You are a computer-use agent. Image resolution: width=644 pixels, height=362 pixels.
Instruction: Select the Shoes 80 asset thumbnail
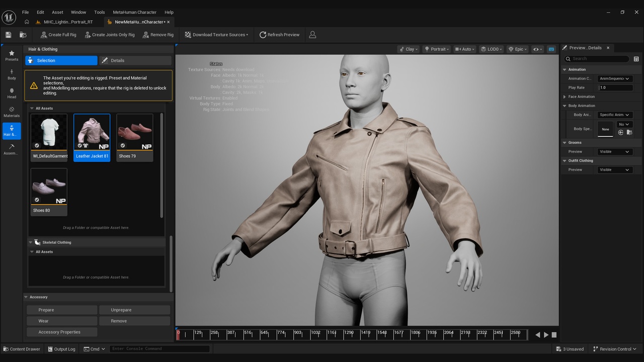tap(49, 192)
